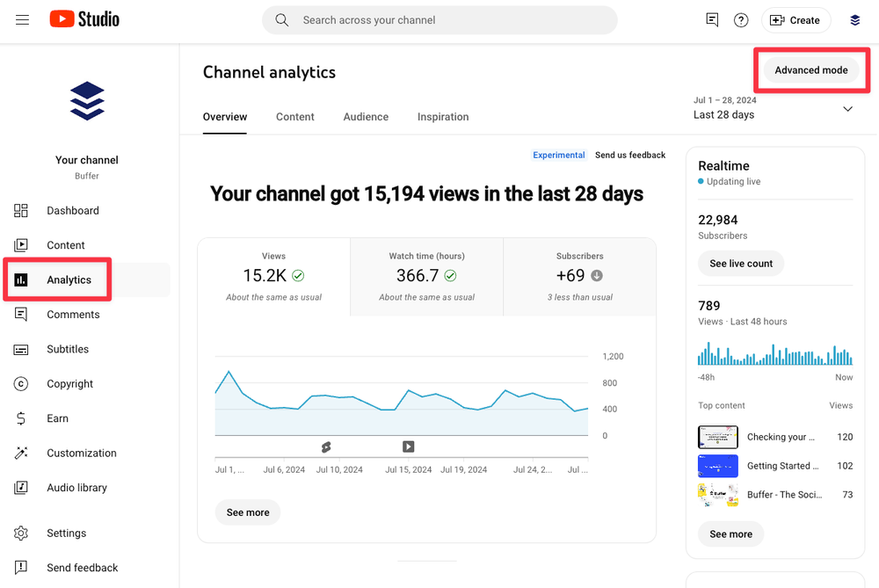Switch to the Content analytics tab

pos(295,117)
